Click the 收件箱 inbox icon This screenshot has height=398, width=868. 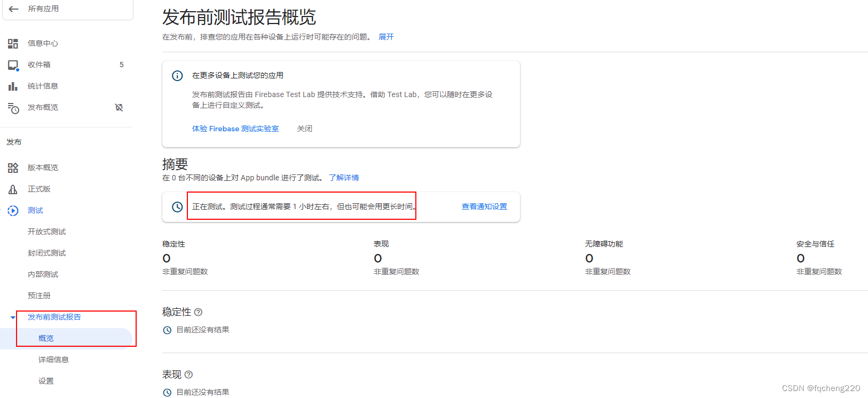[x=13, y=65]
